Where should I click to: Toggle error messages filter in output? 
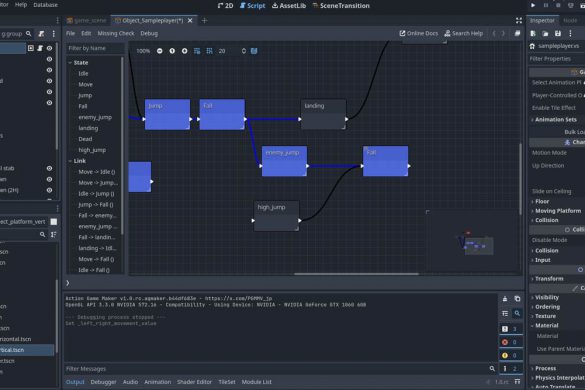click(x=510, y=342)
